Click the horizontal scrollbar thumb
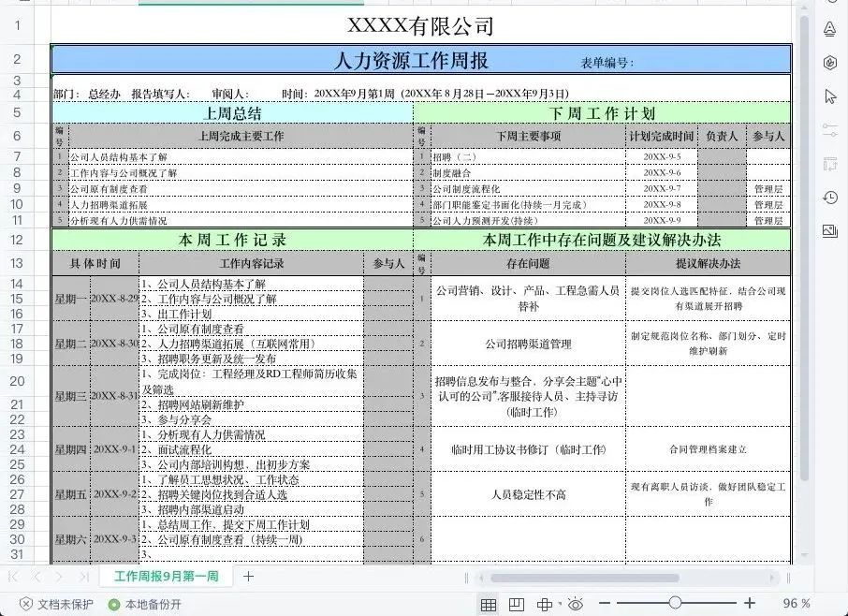Image resolution: width=848 pixels, height=616 pixels. (x=585, y=578)
